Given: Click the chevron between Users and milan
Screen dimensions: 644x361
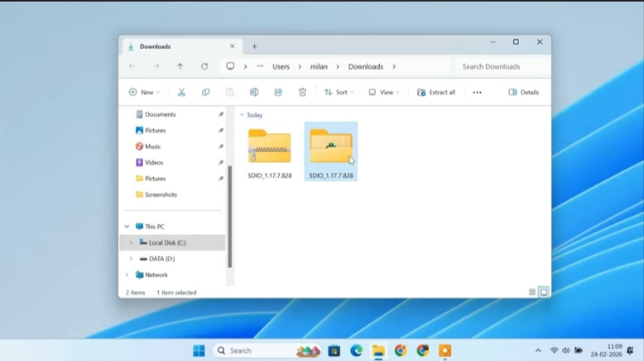Looking at the screenshot, I should pyautogui.click(x=300, y=66).
